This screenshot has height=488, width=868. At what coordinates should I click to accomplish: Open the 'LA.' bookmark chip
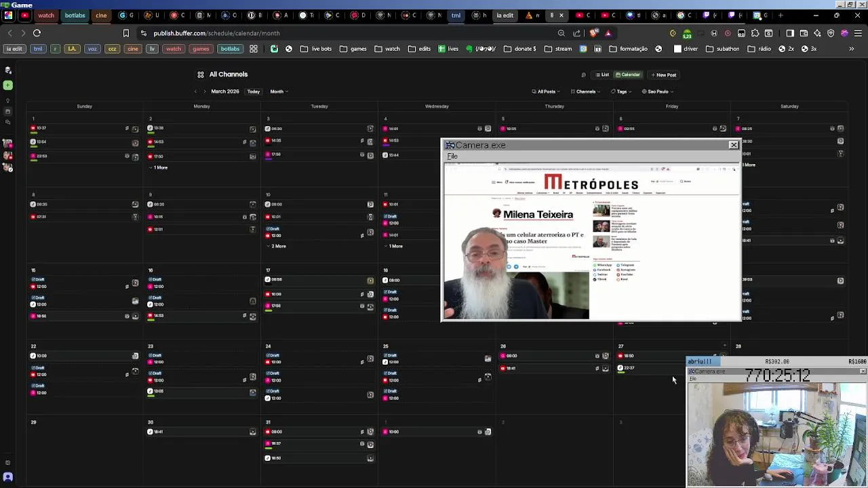(72, 49)
